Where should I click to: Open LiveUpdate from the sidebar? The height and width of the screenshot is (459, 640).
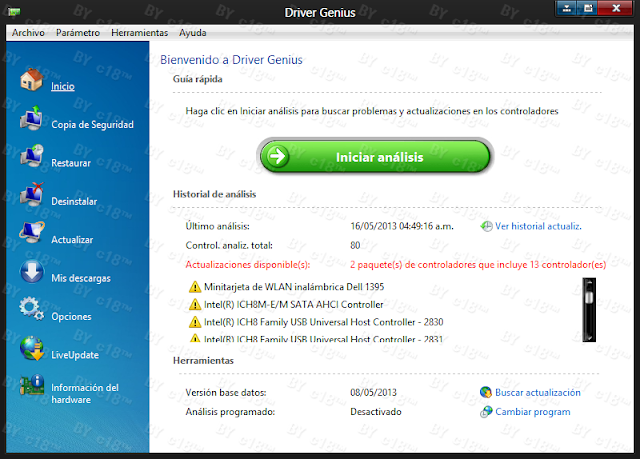(x=75, y=355)
